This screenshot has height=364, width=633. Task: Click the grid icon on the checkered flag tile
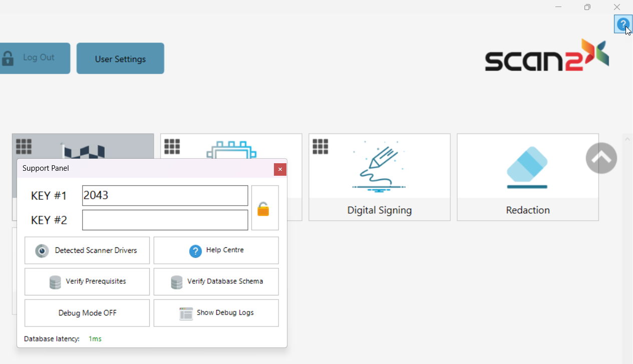click(24, 146)
